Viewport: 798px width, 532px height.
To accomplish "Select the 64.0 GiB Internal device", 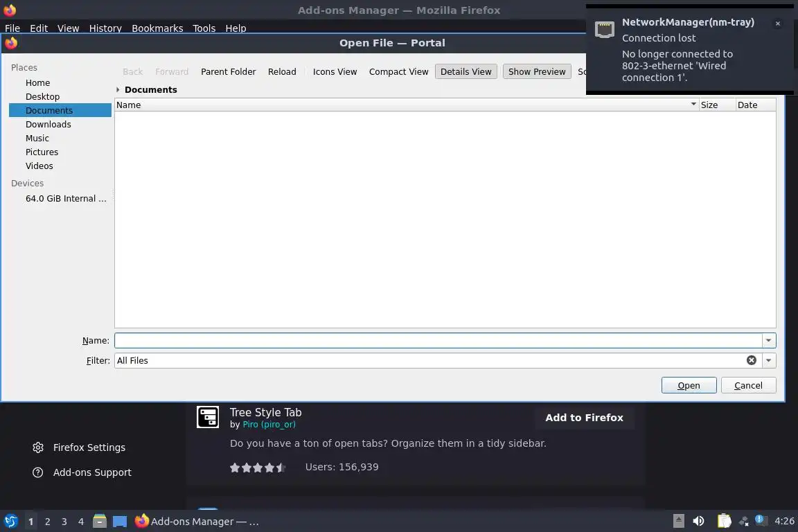I will 60,199.
